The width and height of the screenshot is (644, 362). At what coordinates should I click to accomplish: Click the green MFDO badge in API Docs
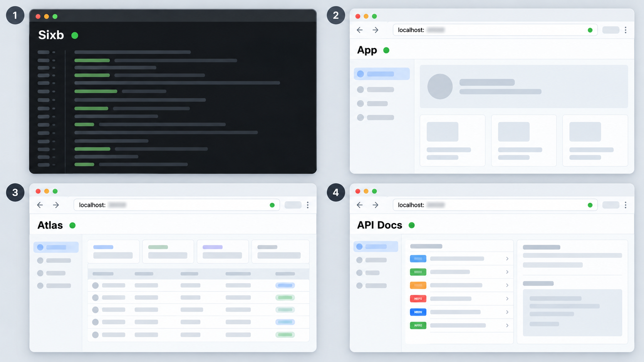(418, 325)
